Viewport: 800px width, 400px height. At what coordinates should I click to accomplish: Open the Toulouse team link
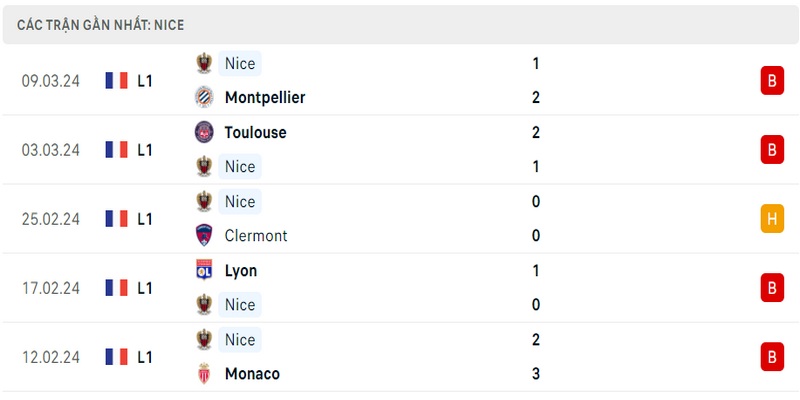[256, 133]
